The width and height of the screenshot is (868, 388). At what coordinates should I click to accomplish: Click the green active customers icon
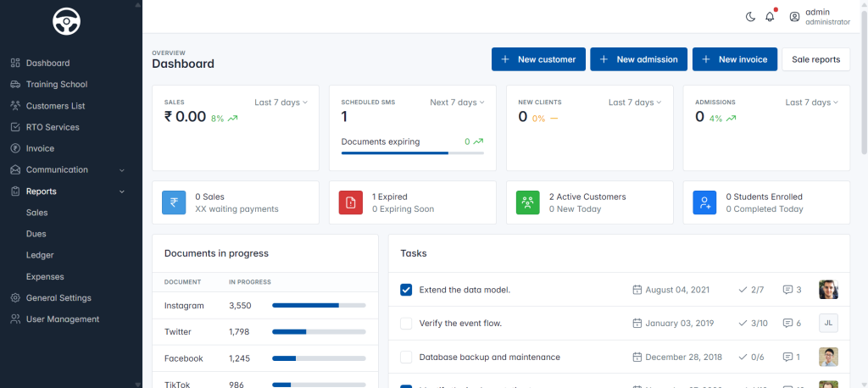coord(527,202)
